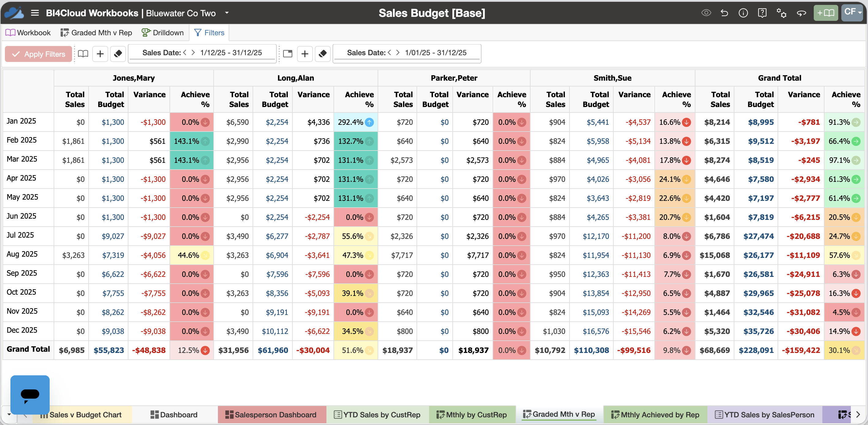Click the plus icon beside the book icon
This screenshot has width=868, height=425.
click(x=100, y=54)
